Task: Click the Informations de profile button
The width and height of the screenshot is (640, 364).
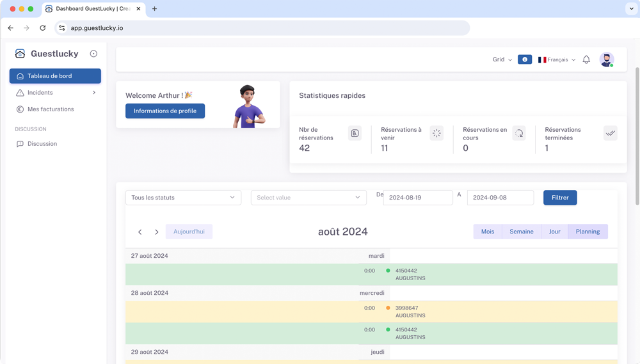Action: click(165, 111)
